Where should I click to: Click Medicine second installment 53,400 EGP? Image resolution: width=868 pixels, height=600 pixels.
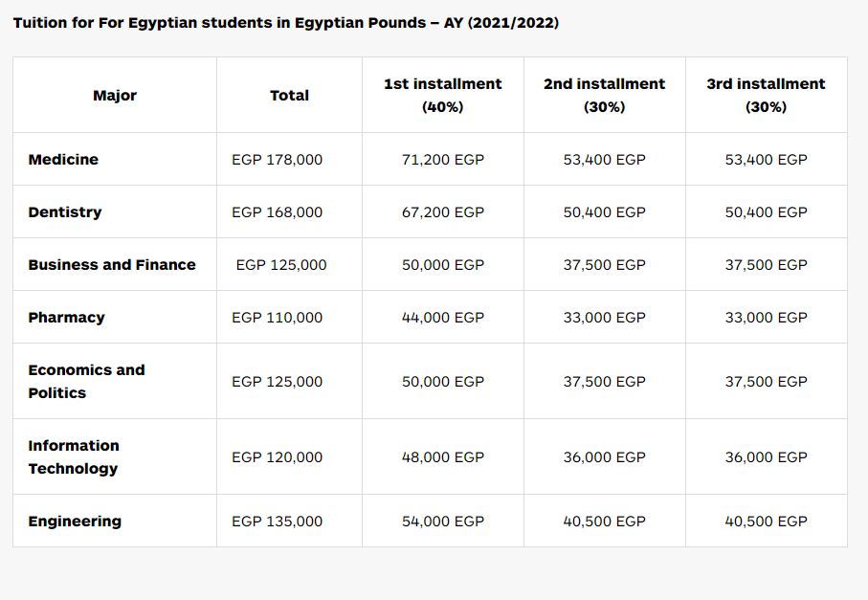[x=605, y=160]
